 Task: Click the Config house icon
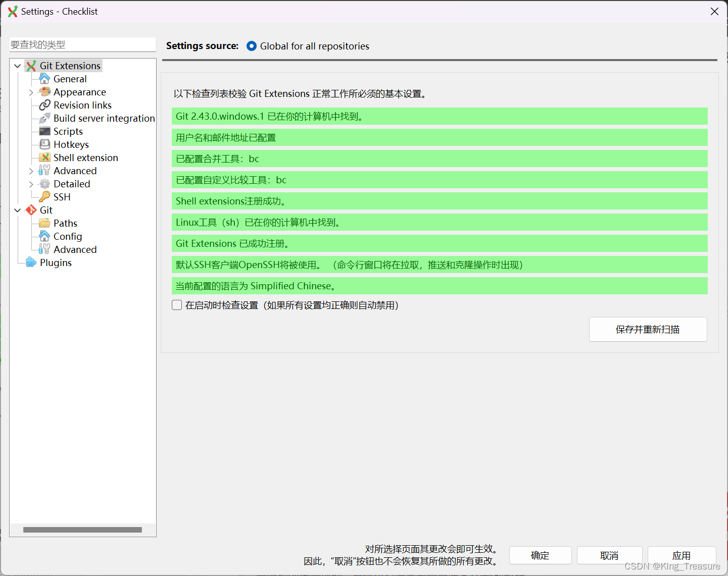(x=44, y=236)
